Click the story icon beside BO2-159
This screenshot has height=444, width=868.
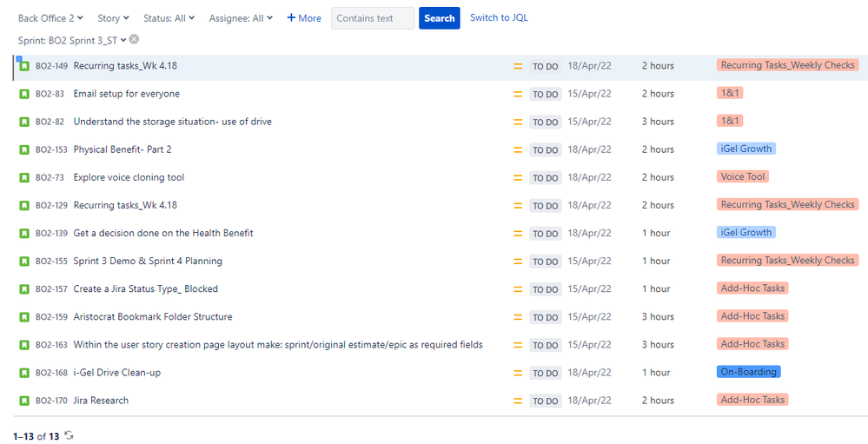(x=24, y=317)
